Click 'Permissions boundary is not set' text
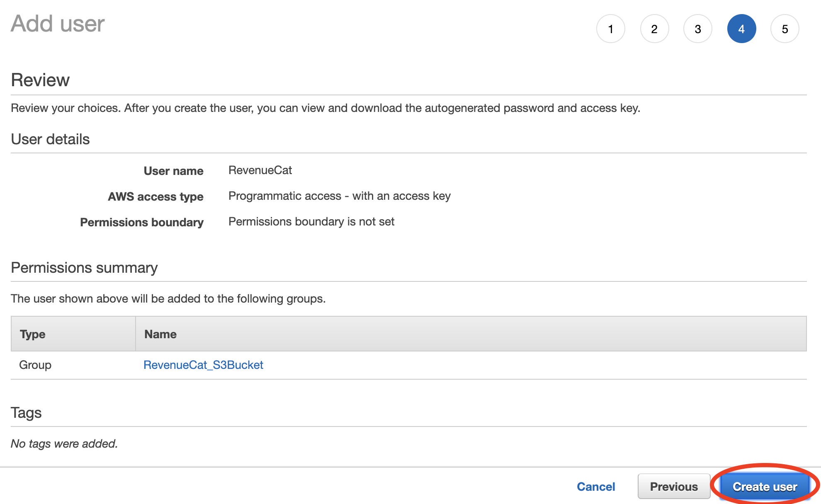Viewport: 821px width, 504px height. [311, 222]
